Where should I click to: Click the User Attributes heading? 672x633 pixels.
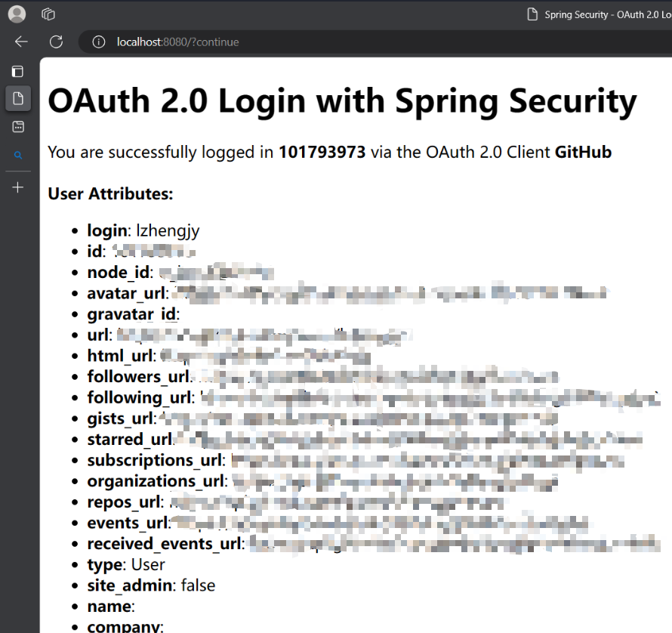[x=110, y=194]
